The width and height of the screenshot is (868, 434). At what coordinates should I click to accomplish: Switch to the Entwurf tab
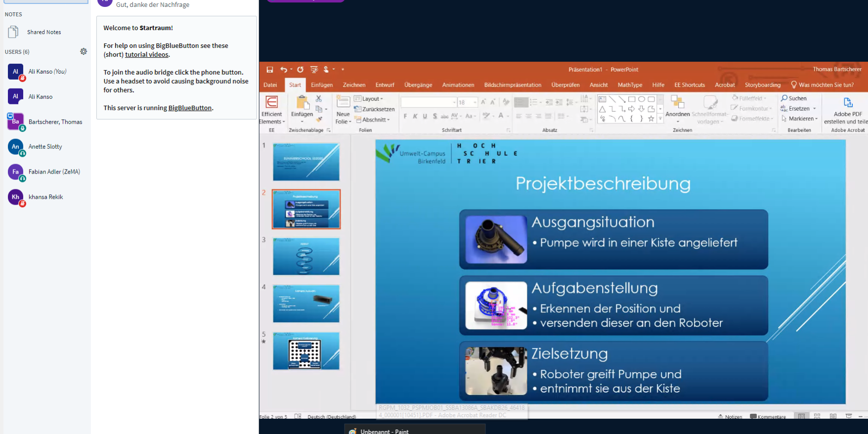[x=385, y=85]
